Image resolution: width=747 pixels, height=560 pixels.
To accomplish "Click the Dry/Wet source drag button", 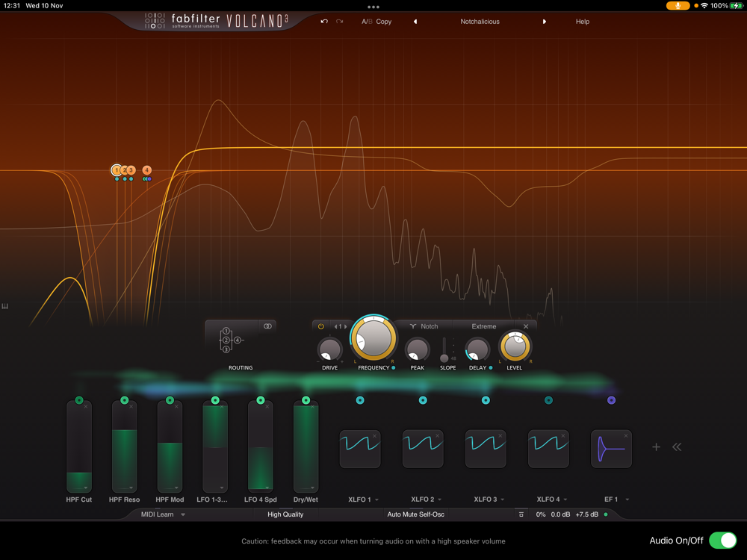I will click(x=306, y=400).
